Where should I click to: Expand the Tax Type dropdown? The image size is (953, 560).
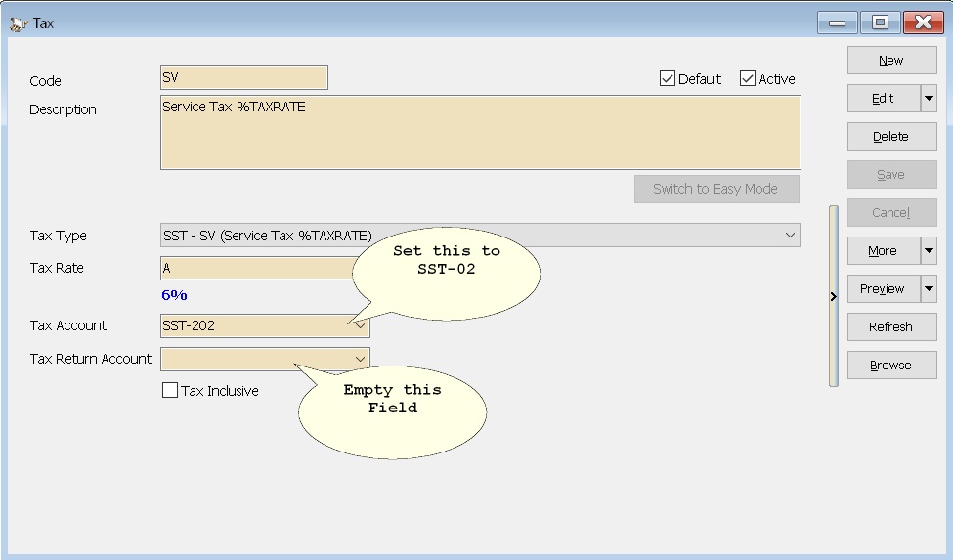coord(790,236)
